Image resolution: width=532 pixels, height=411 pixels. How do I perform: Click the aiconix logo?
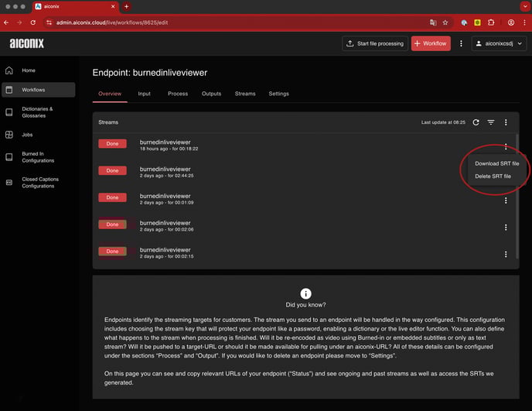click(27, 43)
